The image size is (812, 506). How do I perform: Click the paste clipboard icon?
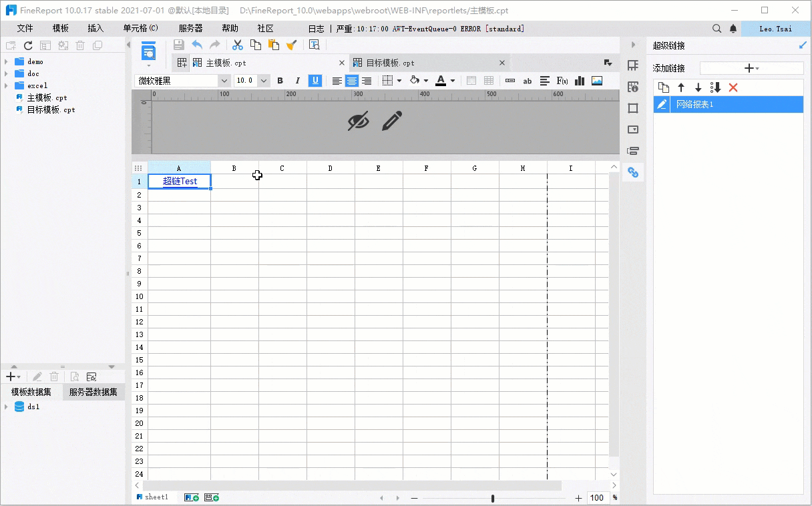(x=273, y=45)
